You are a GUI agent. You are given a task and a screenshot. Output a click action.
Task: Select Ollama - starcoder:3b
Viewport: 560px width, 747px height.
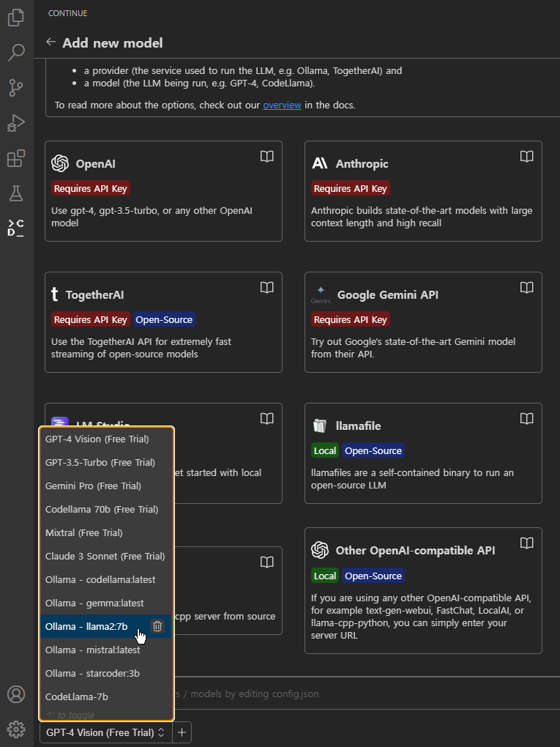[x=105, y=673]
